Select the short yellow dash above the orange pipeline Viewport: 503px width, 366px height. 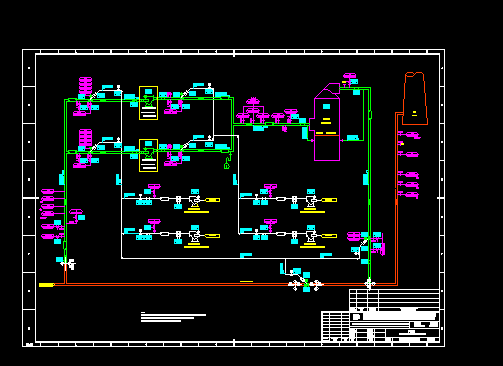coord(246,281)
